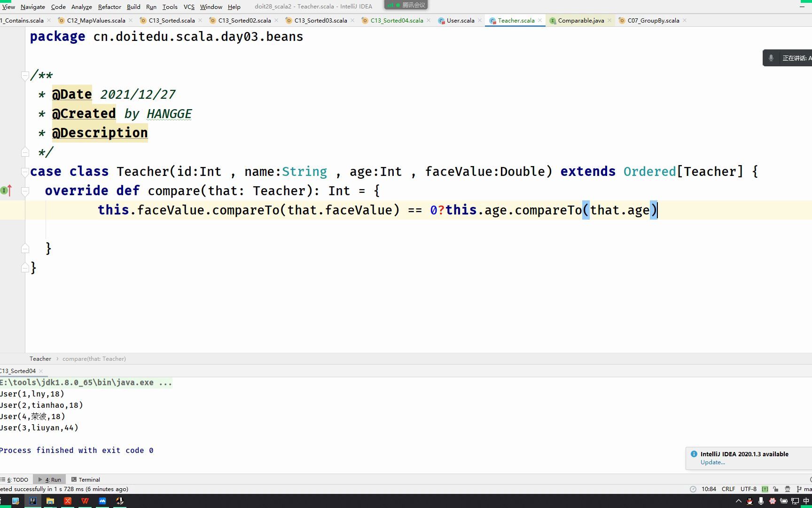Image resolution: width=812 pixels, height=508 pixels.
Task: Switch to the C13_Sorted.scala tab
Action: pyautogui.click(x=172, y=21)
